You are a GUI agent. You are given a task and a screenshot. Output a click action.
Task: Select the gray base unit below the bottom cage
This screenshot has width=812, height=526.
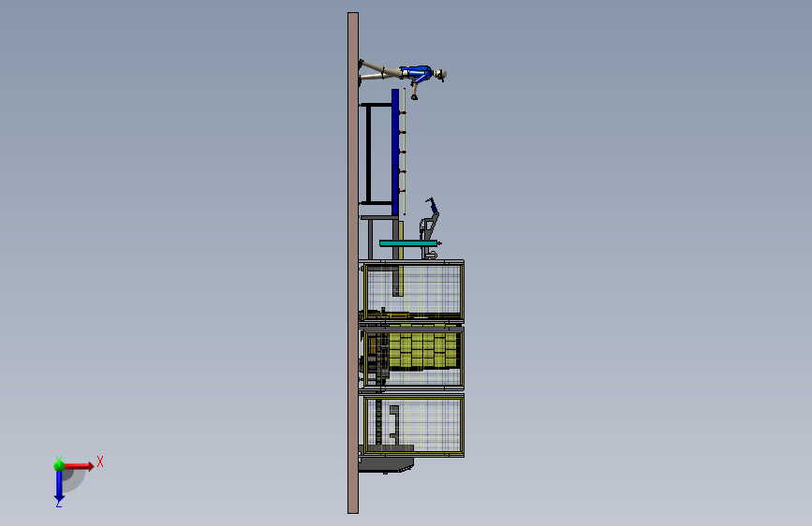[x=386, y=464]
